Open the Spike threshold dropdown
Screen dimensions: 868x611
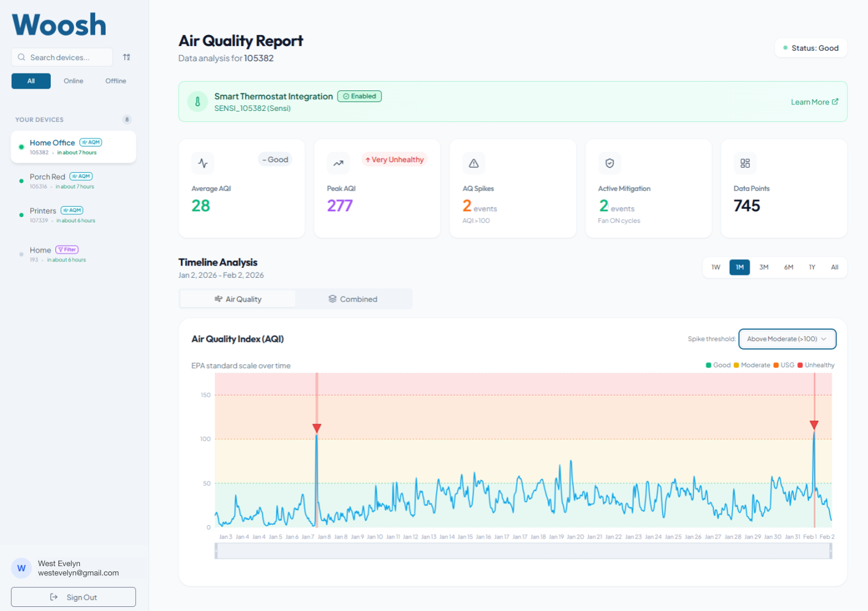[787, 339]
